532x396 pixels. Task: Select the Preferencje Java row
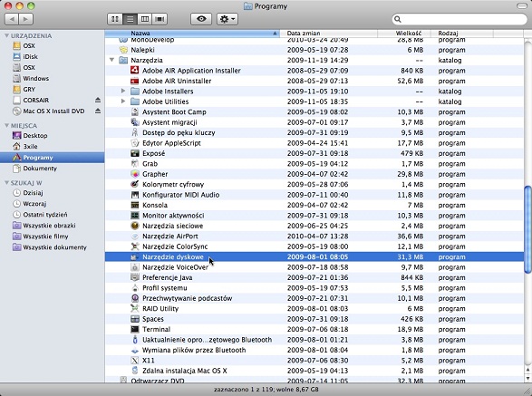pyautogui.click(x=314, y=277)
